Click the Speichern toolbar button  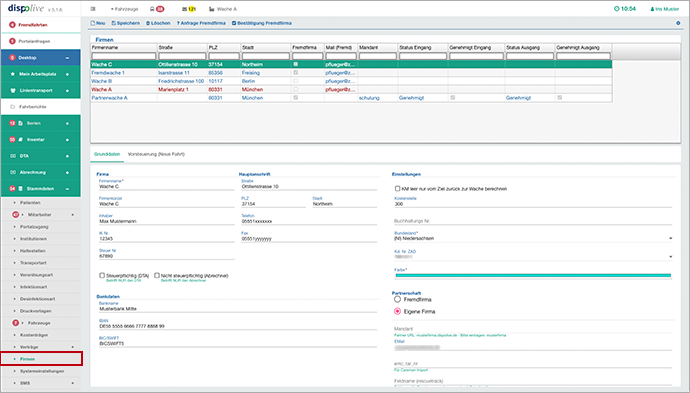tap(125, 23)
